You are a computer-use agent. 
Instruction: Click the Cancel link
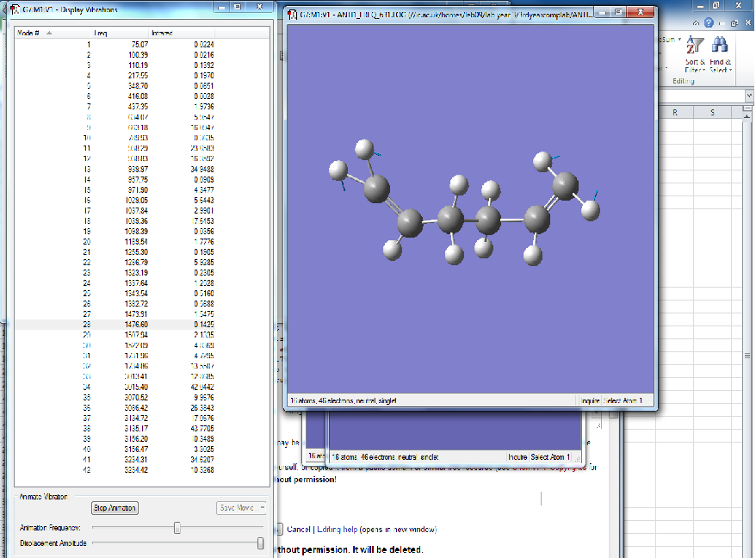298,529
